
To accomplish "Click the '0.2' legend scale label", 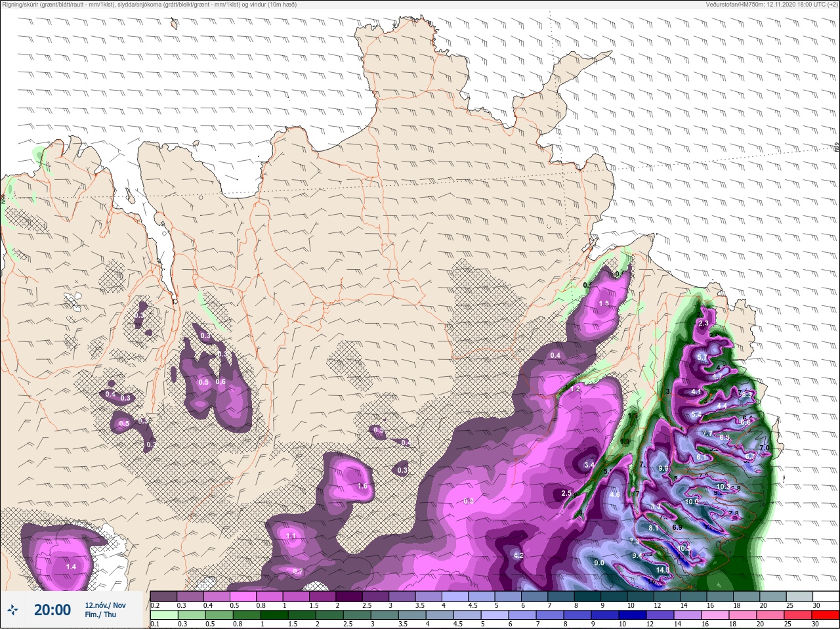I will tap(155, 605).
